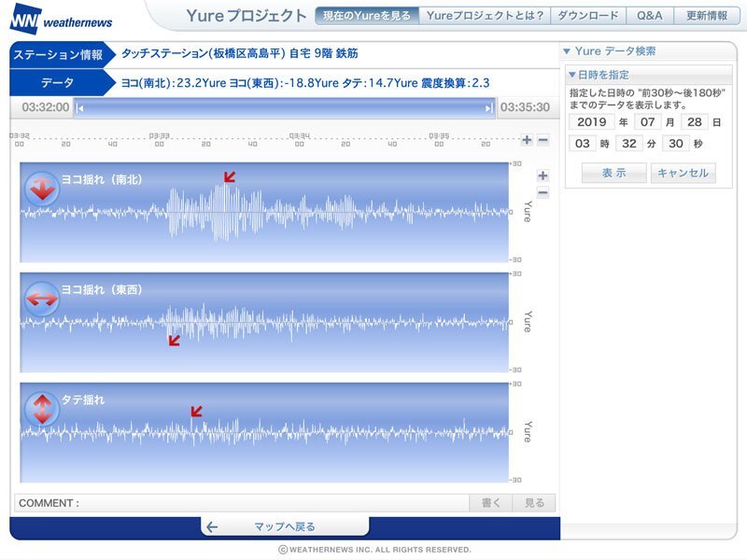Image resolution: width=747 pixels, height=560 pixels.
Task: Click the hour field showing 03
Action: pyautogui.click(x=582, y=144)
